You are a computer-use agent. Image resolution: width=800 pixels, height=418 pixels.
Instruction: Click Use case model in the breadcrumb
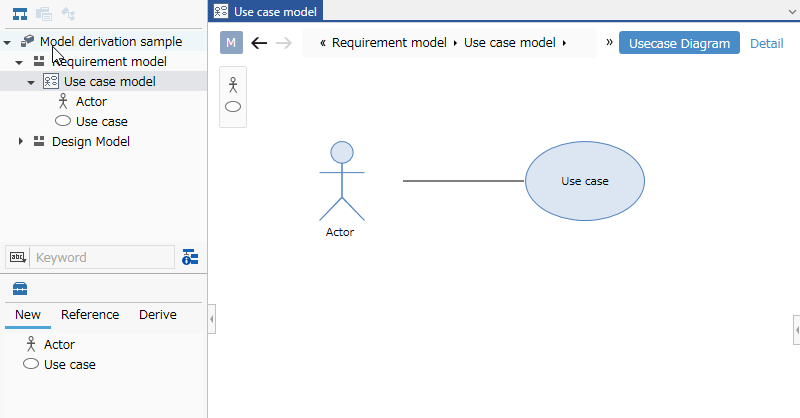pos(510,42)
